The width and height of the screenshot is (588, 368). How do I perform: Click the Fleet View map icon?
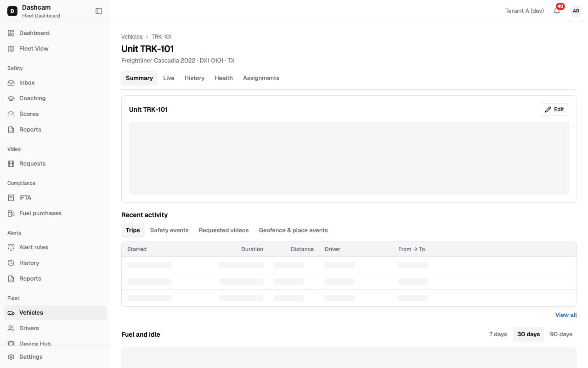(11, 49)
